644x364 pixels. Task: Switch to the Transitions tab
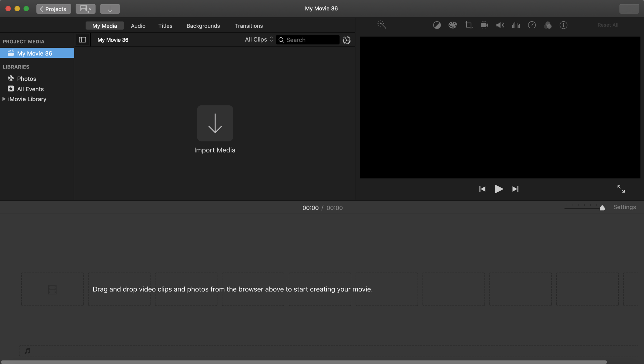coord(248,26)
